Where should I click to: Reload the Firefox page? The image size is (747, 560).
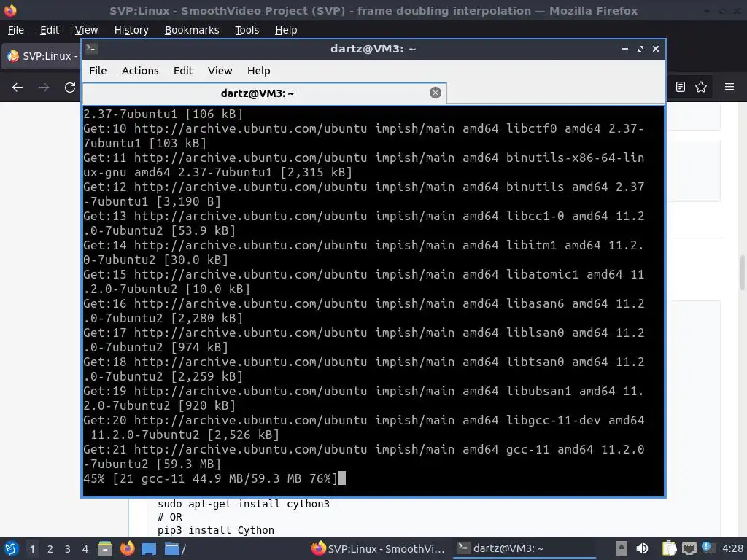pyautogui.click(x=70, y=87)
